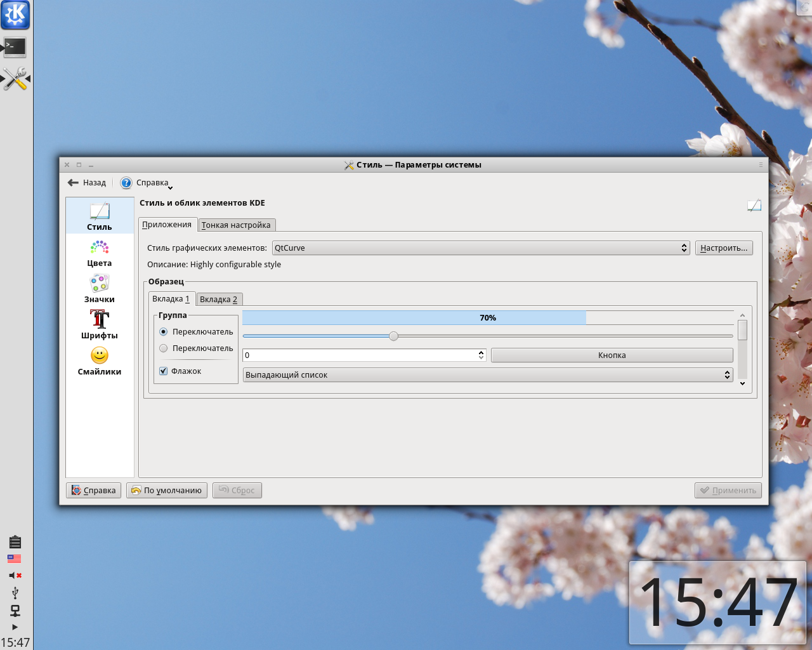Select the Вкладка 2 preview tab
Viewport: 812px width, 650px height.
click(219, 300)
